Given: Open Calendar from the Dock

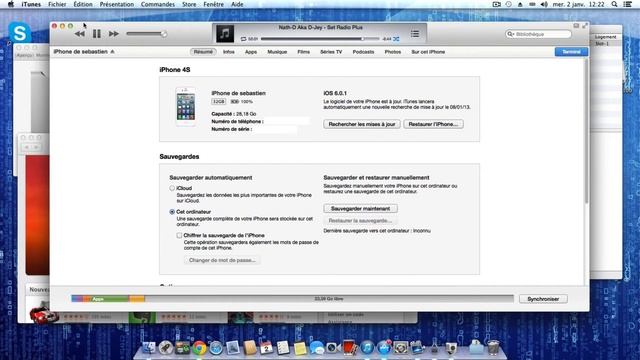Looking at the screenshot, I should tap(266, 348).
